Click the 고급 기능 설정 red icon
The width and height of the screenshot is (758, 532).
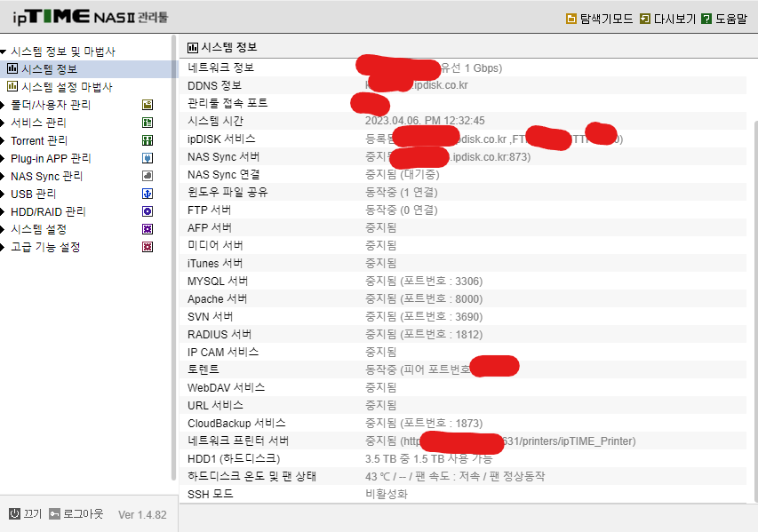[x=148, y=247]
